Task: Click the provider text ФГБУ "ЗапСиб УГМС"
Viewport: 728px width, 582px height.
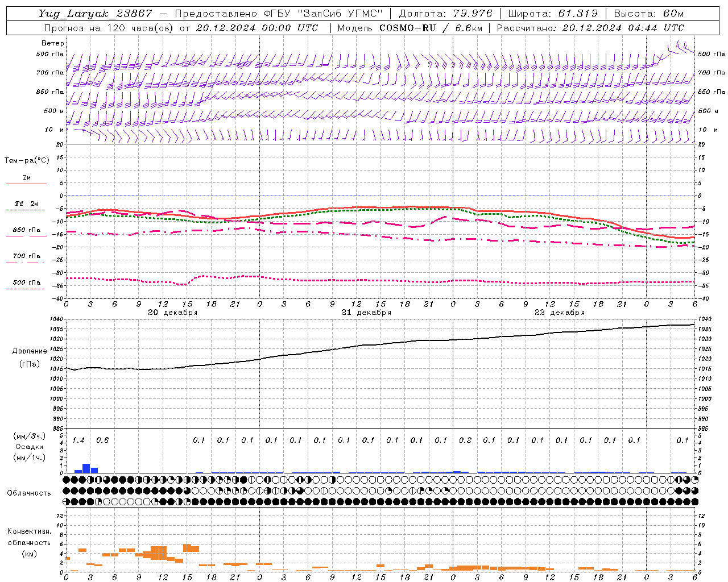Action: (x=323, y=14)
